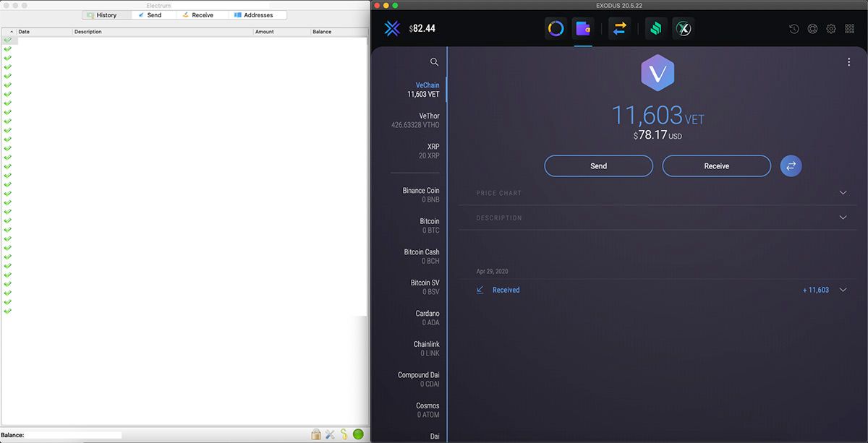Expand the Received +11,603 transaction chevron
The image size is (868, 443).
[843, 290]
